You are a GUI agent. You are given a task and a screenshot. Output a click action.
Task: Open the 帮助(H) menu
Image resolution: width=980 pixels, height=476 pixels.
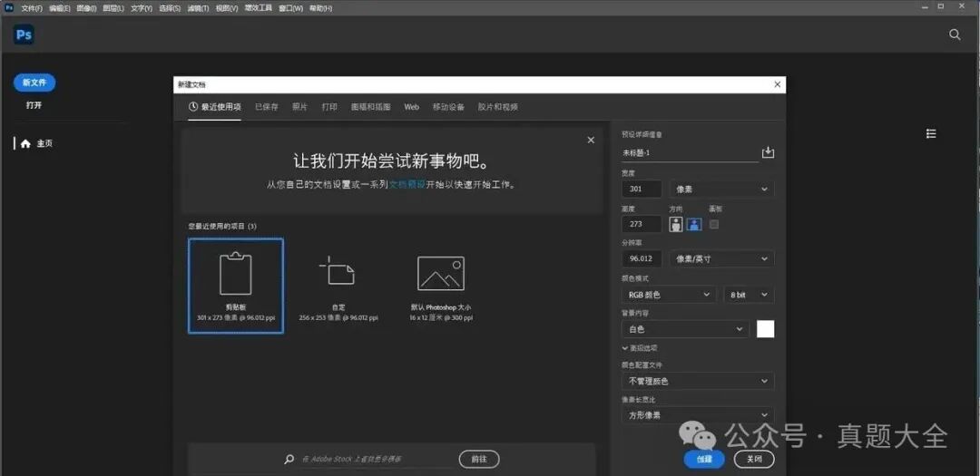click(320, 9)
